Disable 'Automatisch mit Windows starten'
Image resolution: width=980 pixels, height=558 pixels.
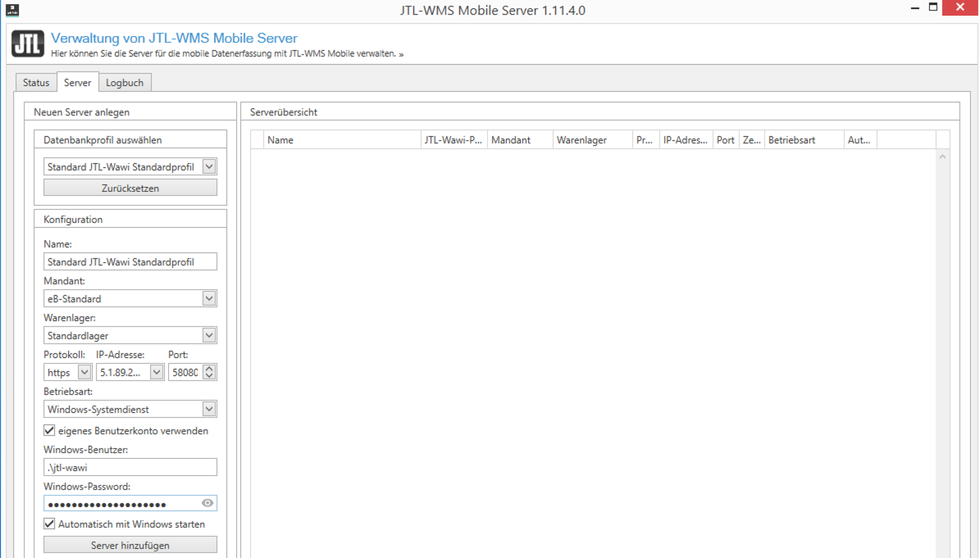[49, 524]
